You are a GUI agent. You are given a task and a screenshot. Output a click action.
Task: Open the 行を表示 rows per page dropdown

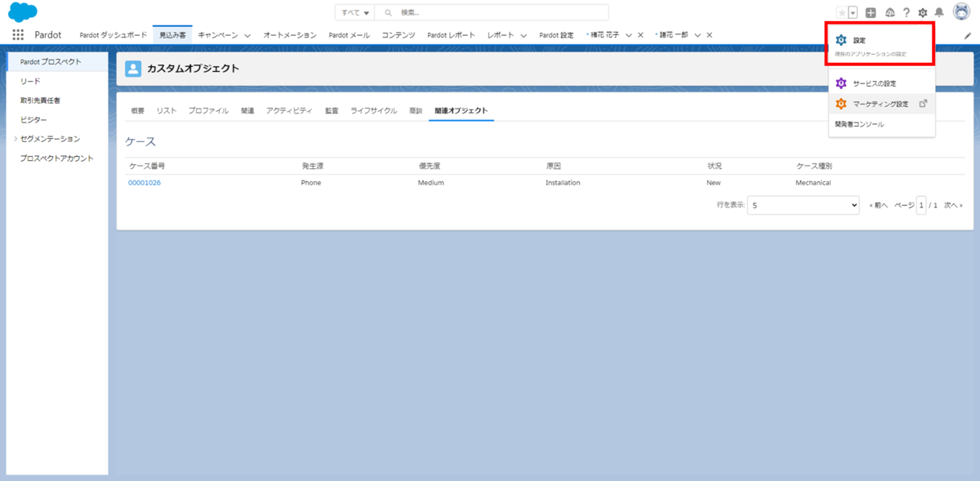[x=802, y=205]
